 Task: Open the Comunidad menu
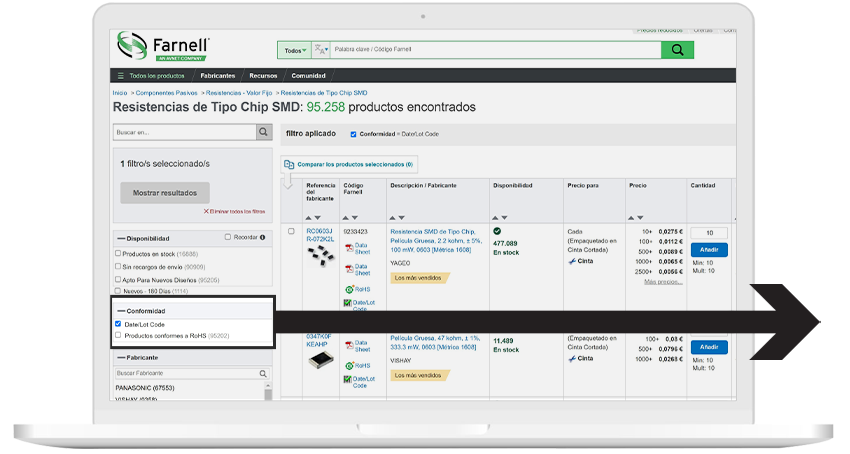[308, 76]
